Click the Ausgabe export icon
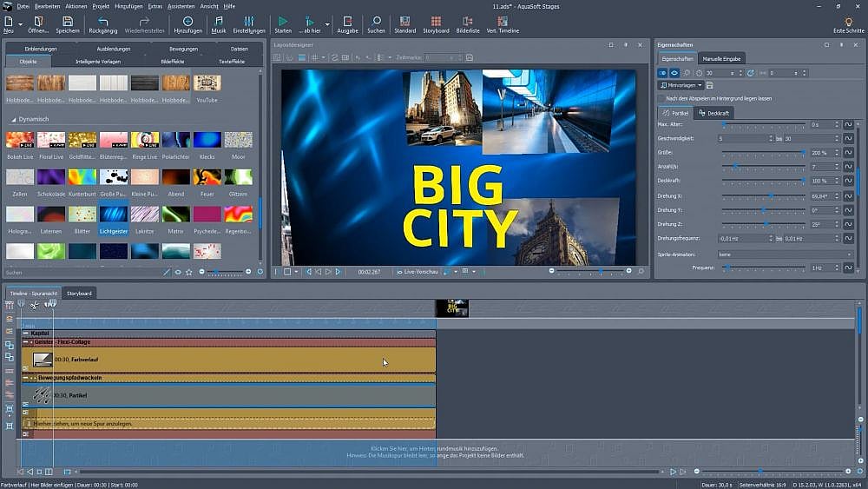Screen dimensions: 868x489 (x=347, y=21)
